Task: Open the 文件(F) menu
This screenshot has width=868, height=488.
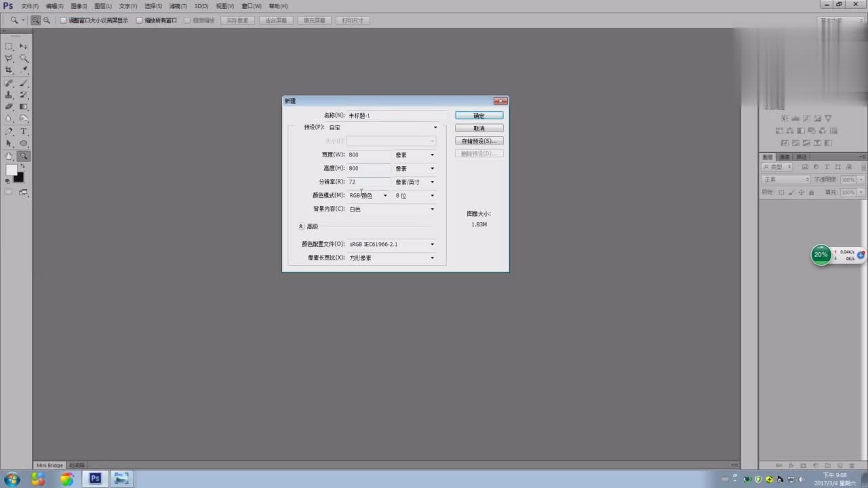Action: pyautogui.click(x=30, y=6)
